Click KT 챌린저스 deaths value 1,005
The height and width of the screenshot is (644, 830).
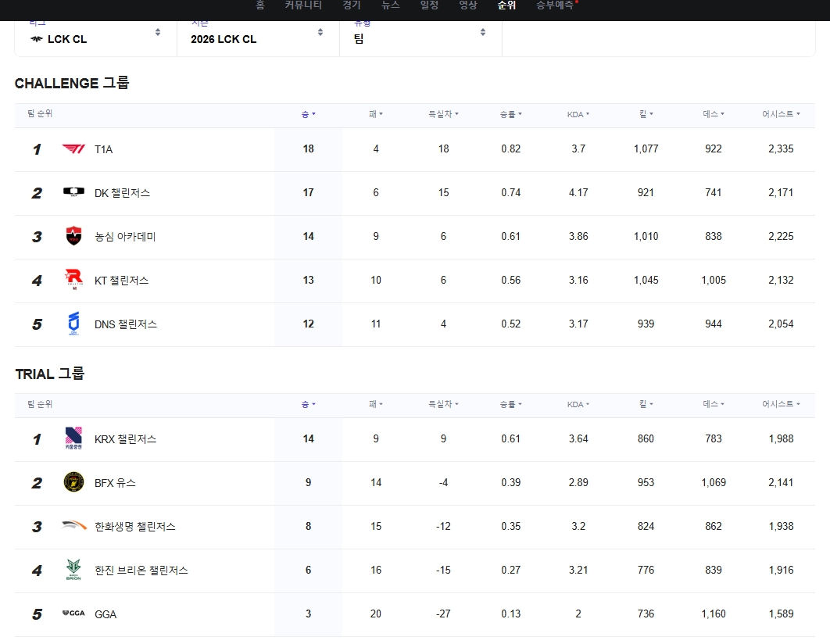click(x=714, y=280)
